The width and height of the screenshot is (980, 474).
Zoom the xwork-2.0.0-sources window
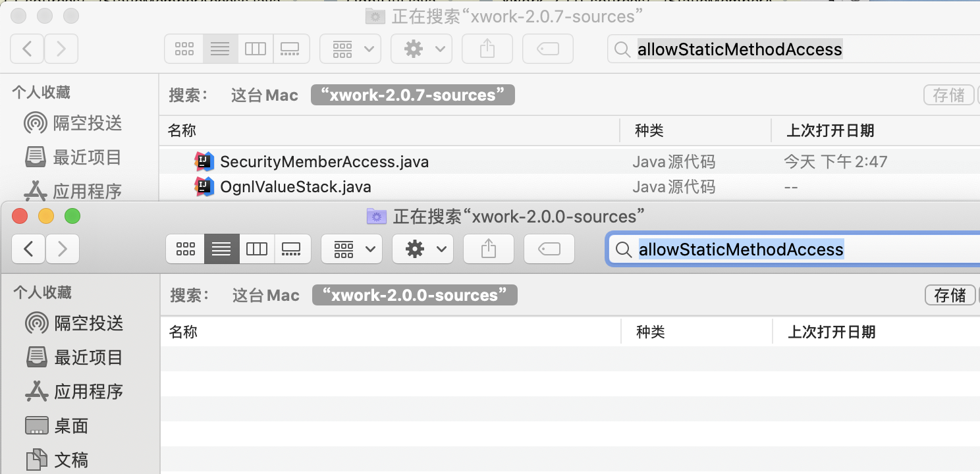tap(72, 216)
